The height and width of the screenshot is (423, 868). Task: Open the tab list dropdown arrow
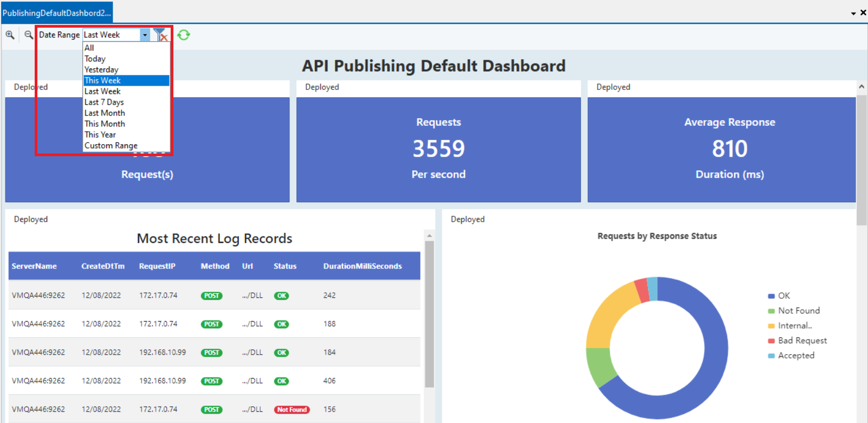[853, 13]
